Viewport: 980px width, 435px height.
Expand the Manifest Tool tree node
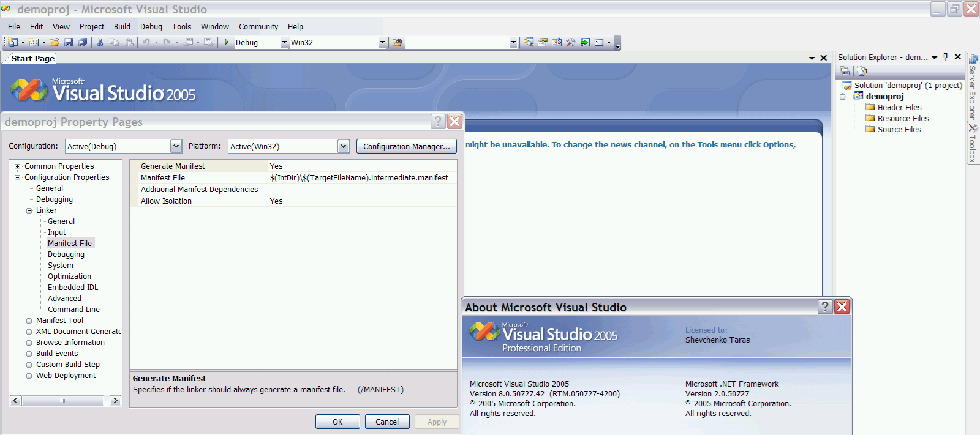[29, 321]
